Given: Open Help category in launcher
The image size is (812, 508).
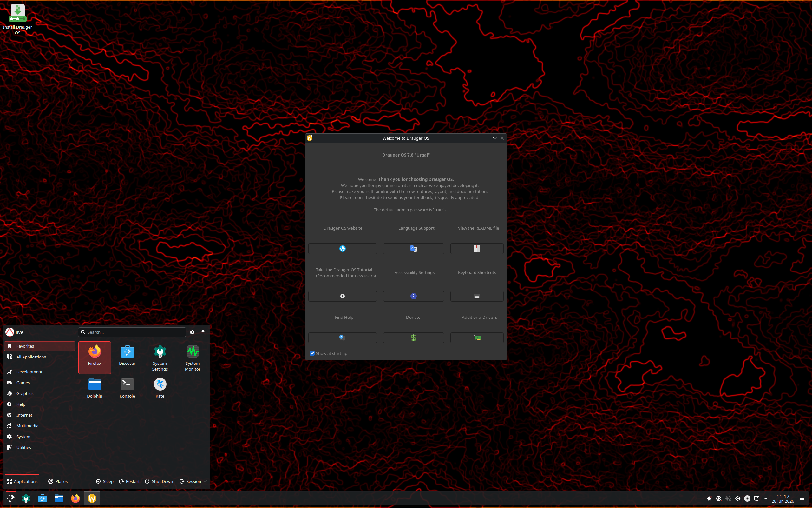Looking at the screenshot, I should [x=39, y=404].
